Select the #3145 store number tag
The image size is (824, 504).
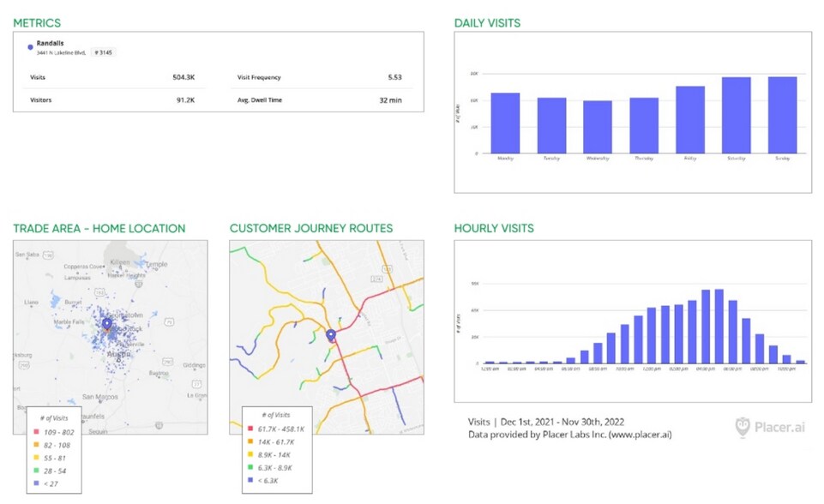103,52
